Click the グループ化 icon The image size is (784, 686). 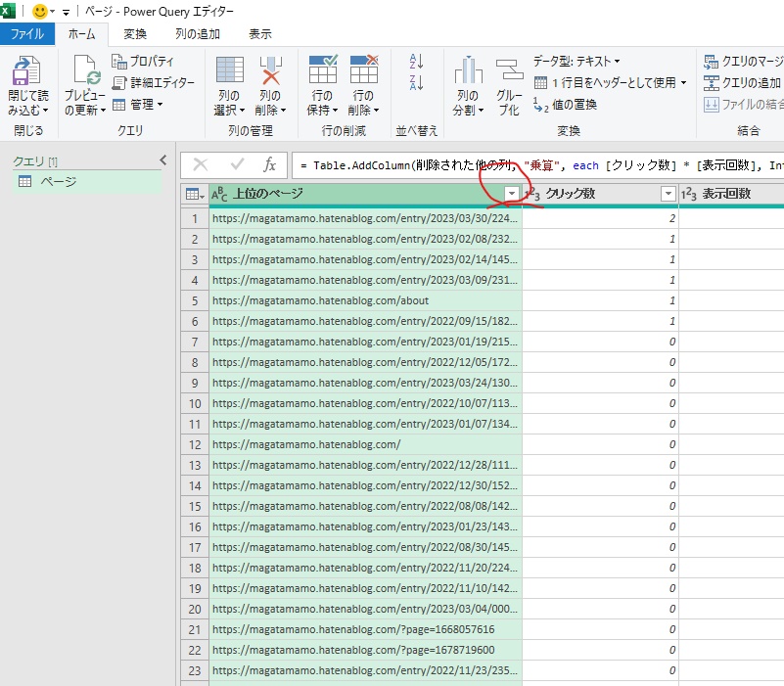click(510, 69)
